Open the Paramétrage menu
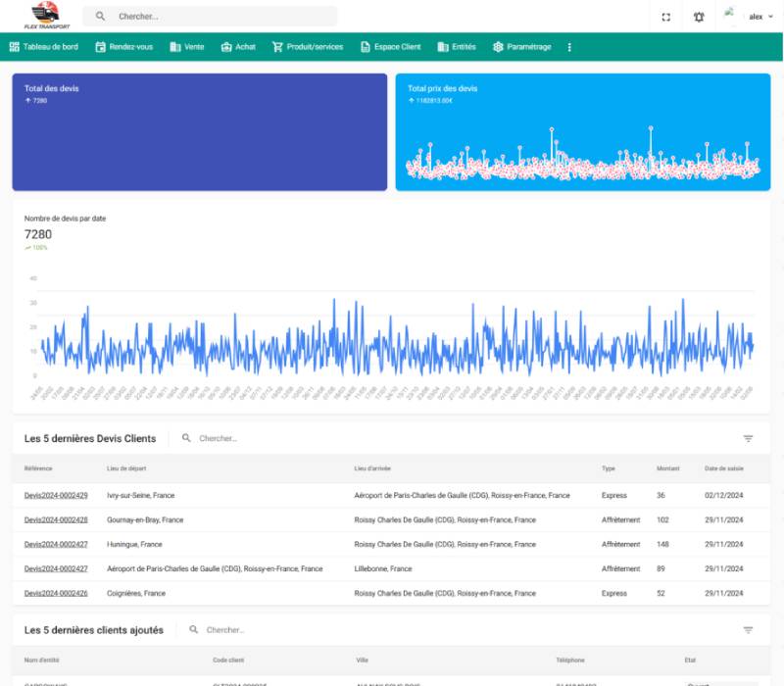The height and width of the screenshot is (686, 784). 521,47
